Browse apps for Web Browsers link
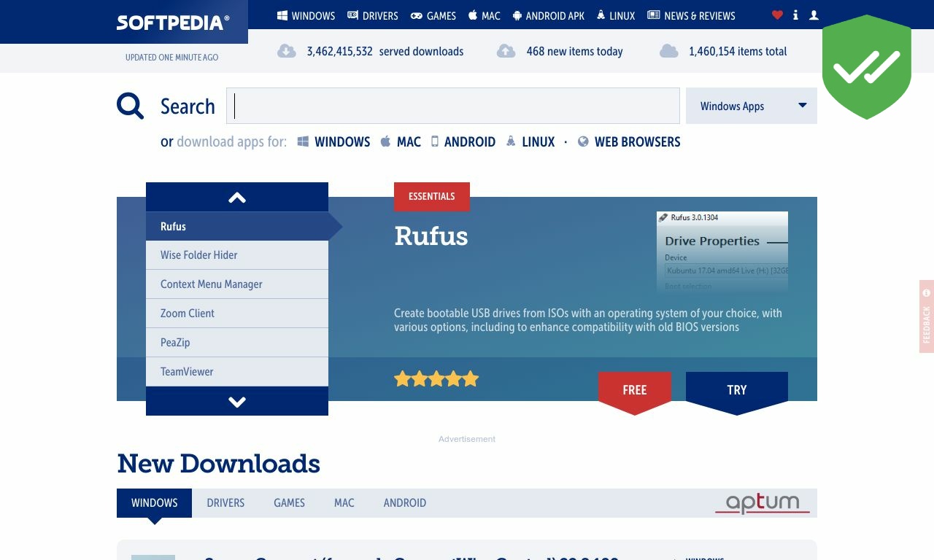This screenshot has height=560, width=934. (628, 141)
